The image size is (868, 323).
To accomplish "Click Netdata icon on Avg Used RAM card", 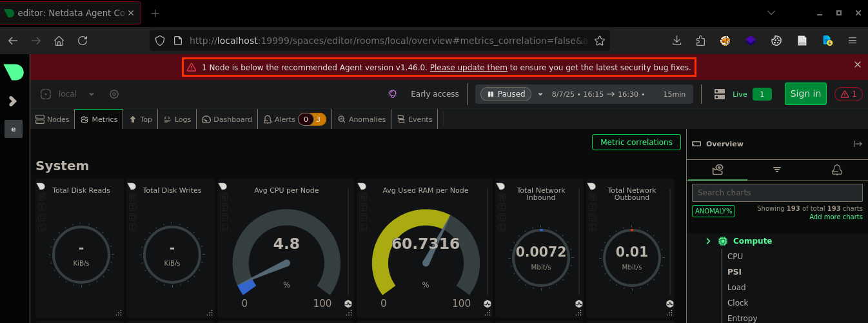I will pyautogui.click(x=362, y=186).
